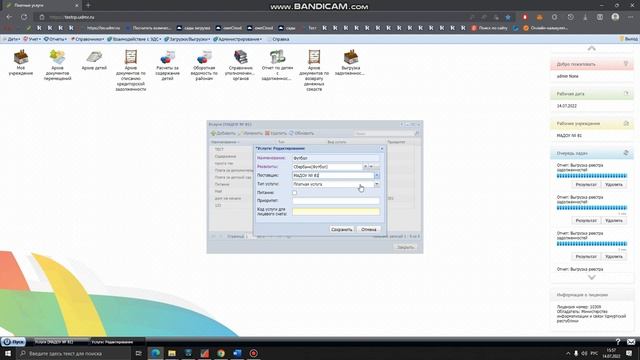This screenshot has height=360, width=640.
Task: Expand the Тип услуги dropdown arrow
Action: [x=377, y=184]
